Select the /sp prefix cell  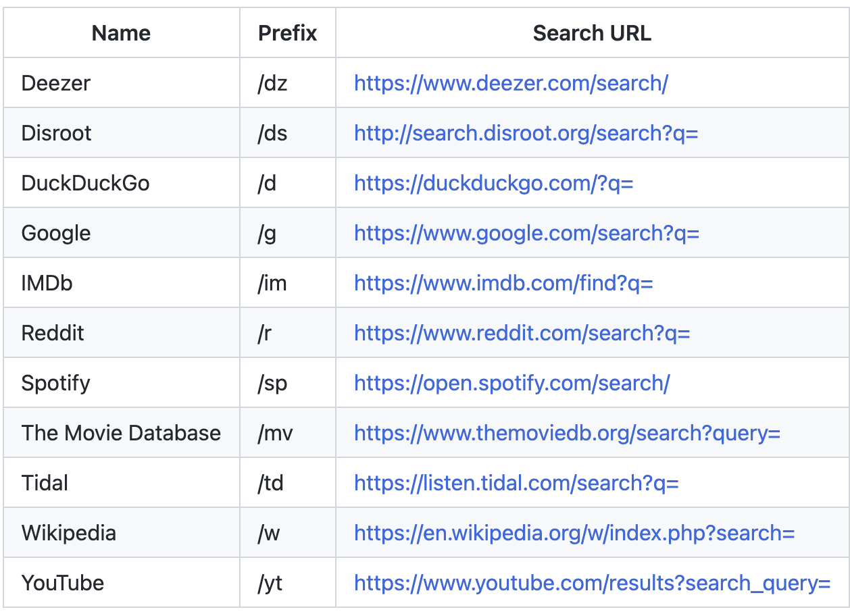[272, 383]
